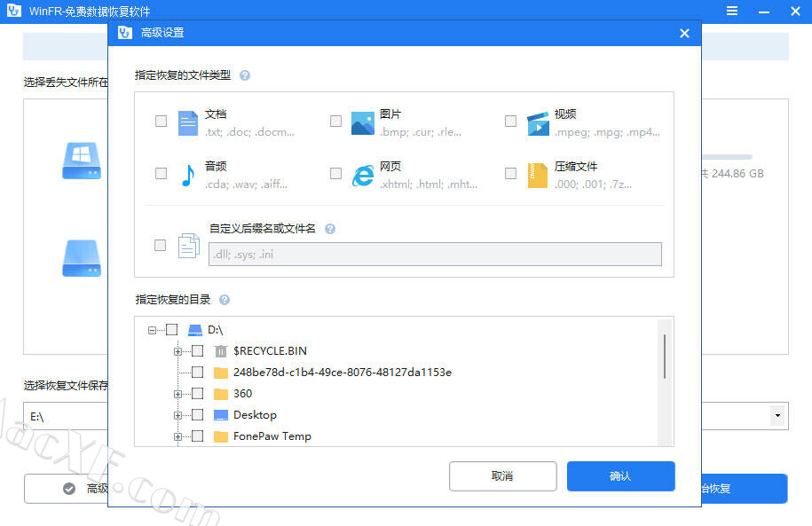Check the 360 folder checkbox

click(197, 394)
